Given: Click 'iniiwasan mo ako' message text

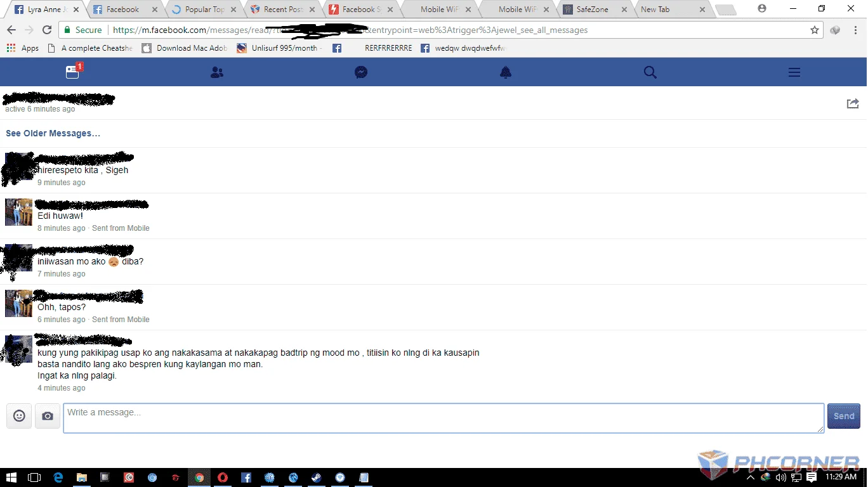Looking at the screenshot, I should [x=91, y=261].
